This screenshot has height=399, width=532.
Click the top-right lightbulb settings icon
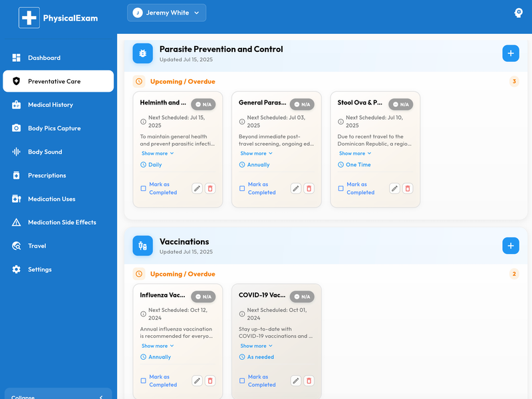click(519, 13)
